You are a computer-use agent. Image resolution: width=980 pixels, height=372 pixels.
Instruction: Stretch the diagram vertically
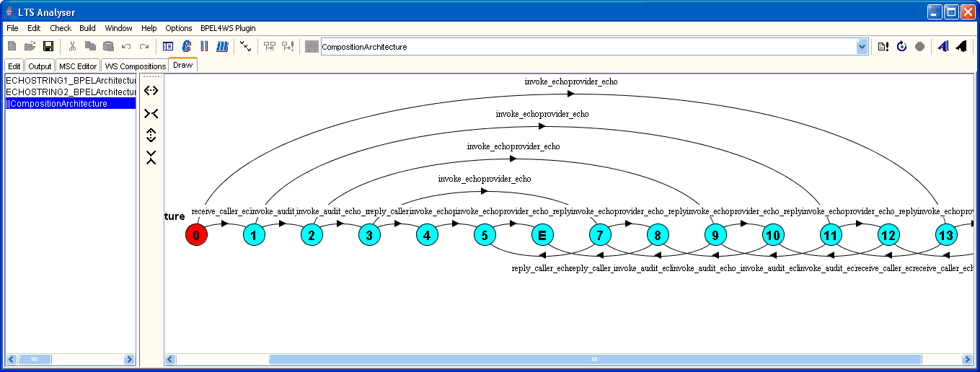(x=151, y=135)
